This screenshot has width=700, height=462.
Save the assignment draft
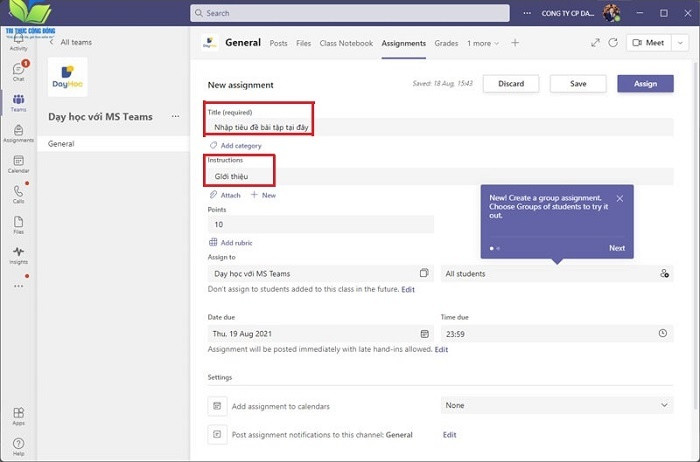[578, 83]
